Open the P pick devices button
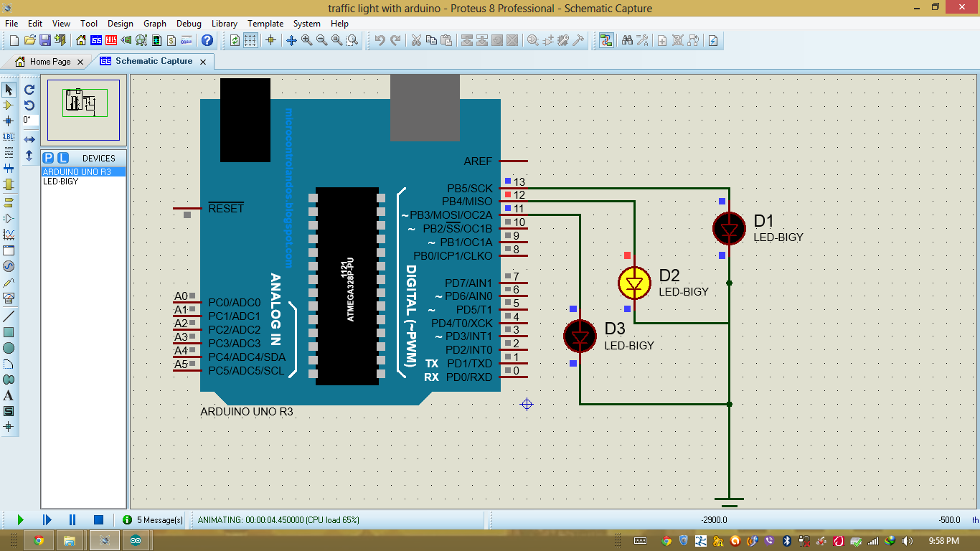The width and height of the screenshot is (980, 551). 47,158
